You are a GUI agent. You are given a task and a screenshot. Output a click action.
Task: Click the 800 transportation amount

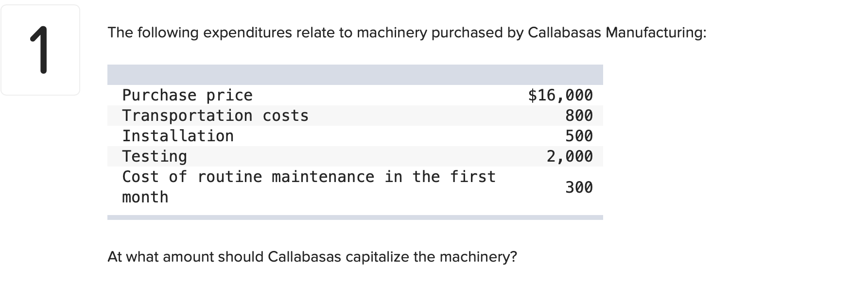tap(579, 116)
